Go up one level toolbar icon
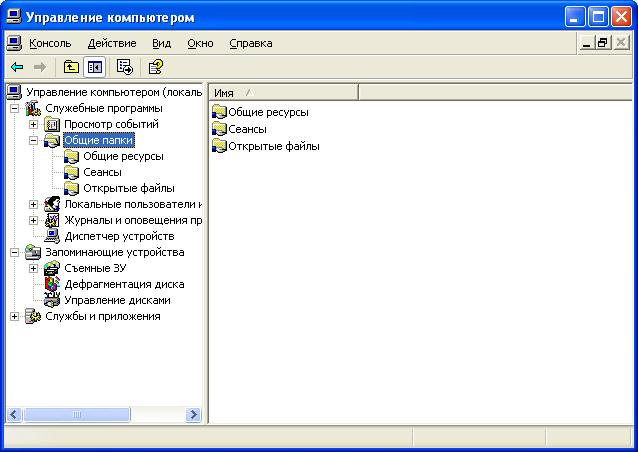Screen dimensions: 638x452 71,67
